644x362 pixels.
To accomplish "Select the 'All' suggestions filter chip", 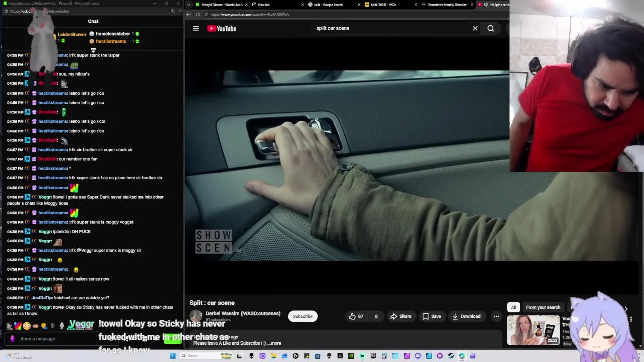I will point(513,307).
